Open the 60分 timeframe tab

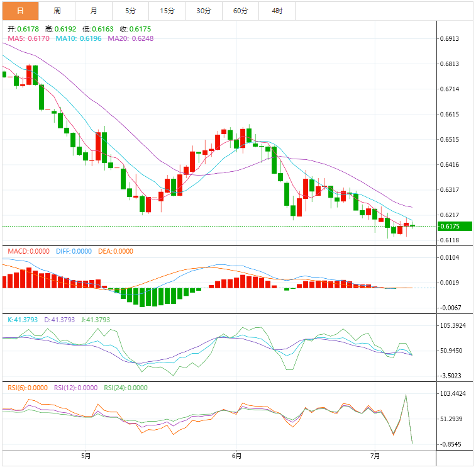pyautogui.click(x=240, y=11)
